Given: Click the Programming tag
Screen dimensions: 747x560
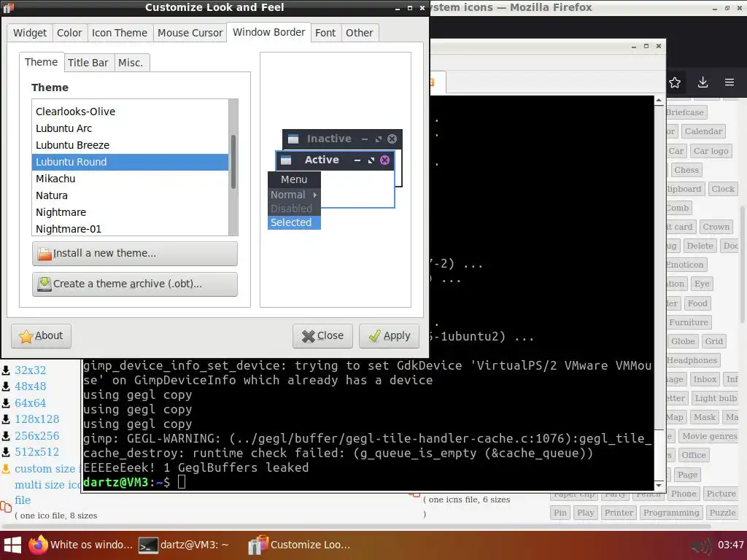Looking at the screenshot, I should pyautogui.click(x=671, y=513).
